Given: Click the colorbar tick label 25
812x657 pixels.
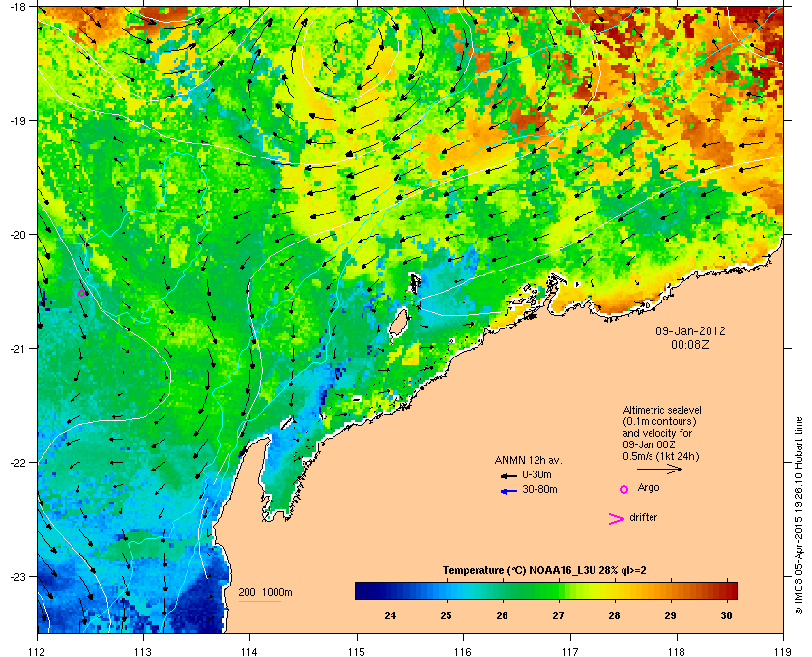Looking at the screenshot, I should (446, 615).
